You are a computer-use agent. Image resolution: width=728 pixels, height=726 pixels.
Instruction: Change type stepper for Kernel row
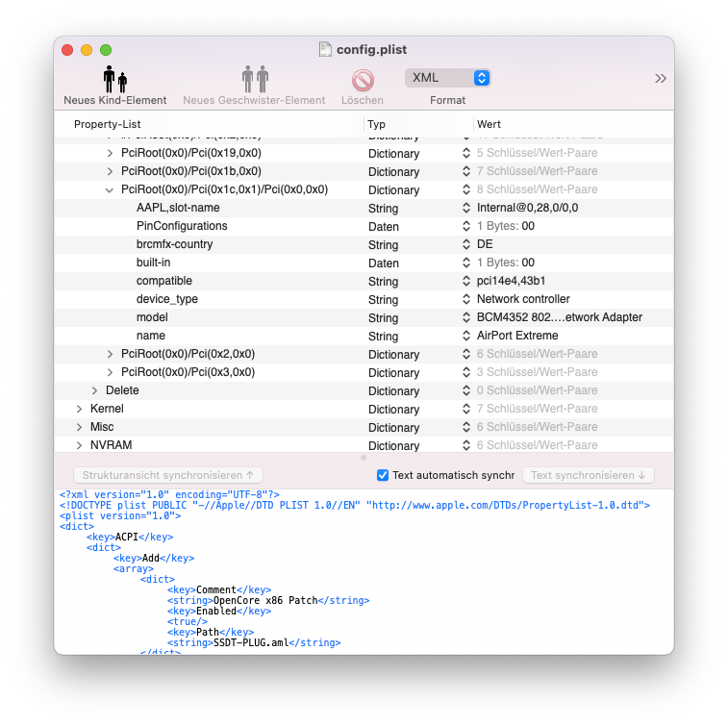coord(466,409)
